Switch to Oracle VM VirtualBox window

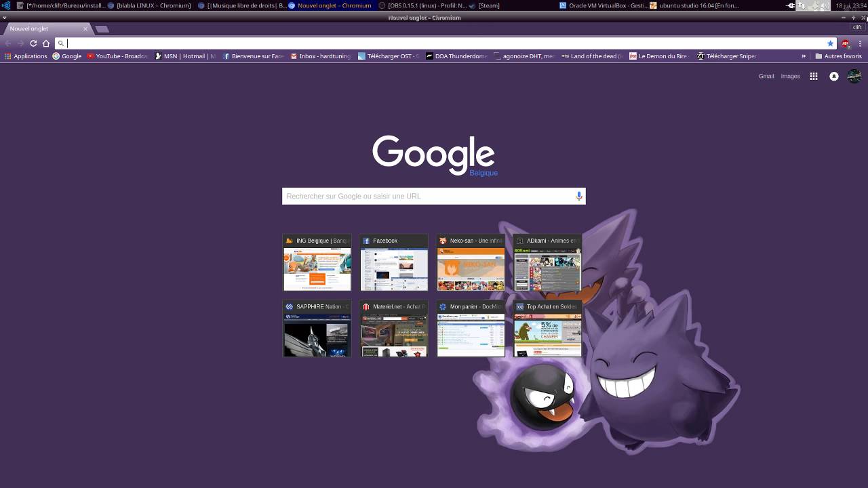pos(603,5)
